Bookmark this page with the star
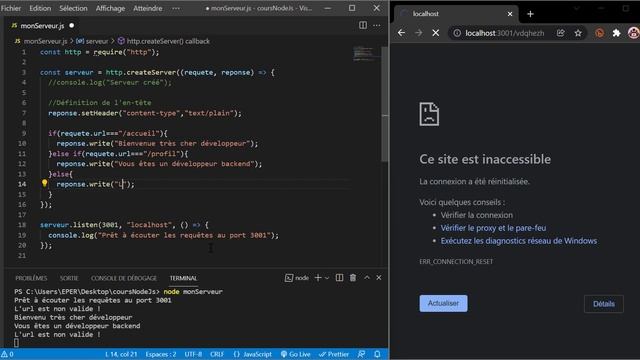Viewport: 640px width, 360px height. [578, 33]
